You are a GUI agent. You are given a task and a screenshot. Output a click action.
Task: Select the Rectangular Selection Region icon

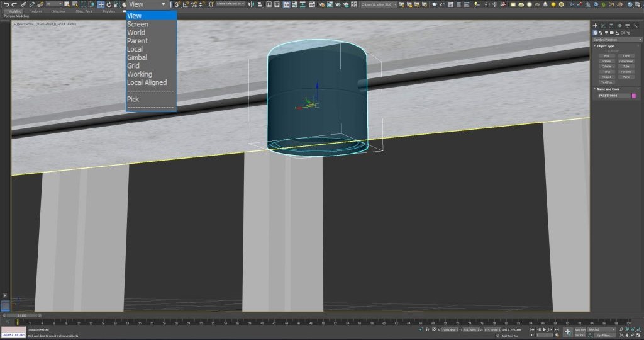(83, 4)
